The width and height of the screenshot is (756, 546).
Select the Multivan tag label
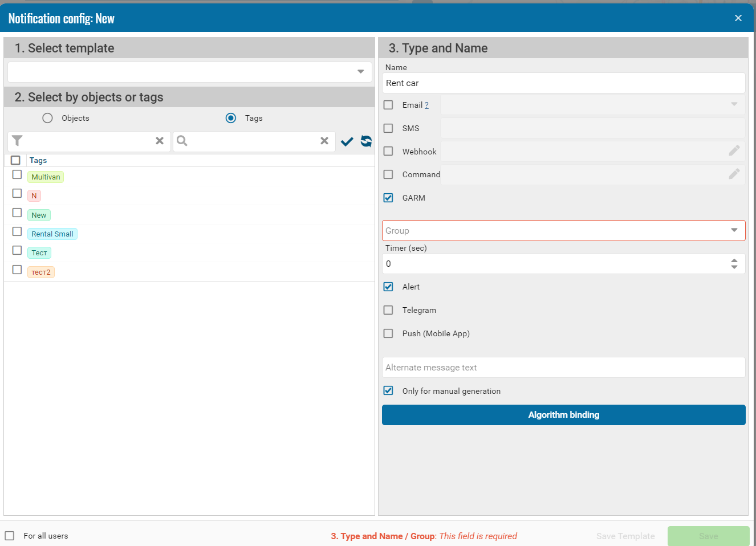(46, 177)
